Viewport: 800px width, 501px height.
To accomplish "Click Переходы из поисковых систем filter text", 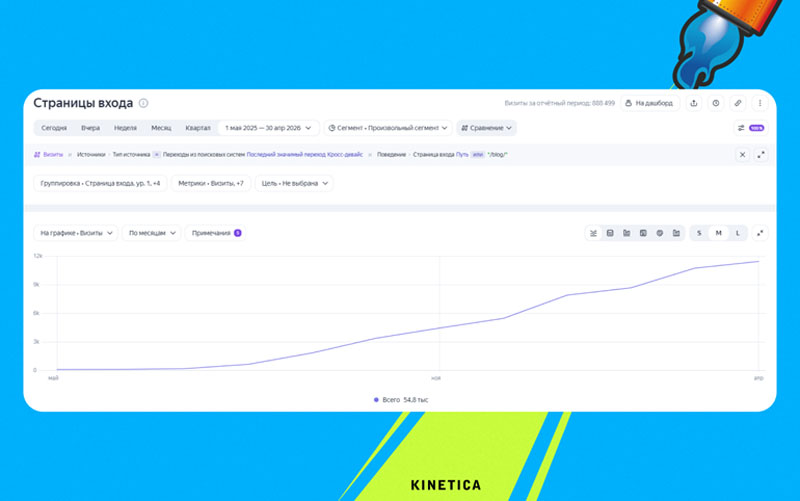I will pos(204,155).
